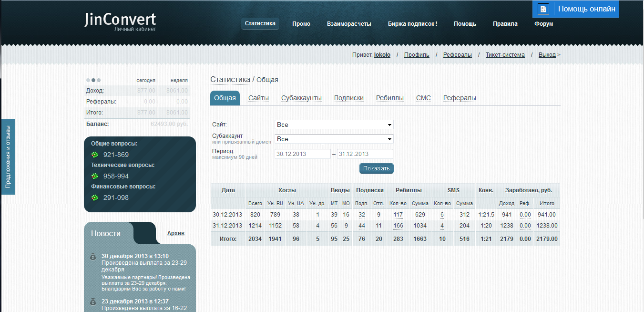Click the lokolo username link
The height and width of the screenshot is (312, 644).
[382, 55]
